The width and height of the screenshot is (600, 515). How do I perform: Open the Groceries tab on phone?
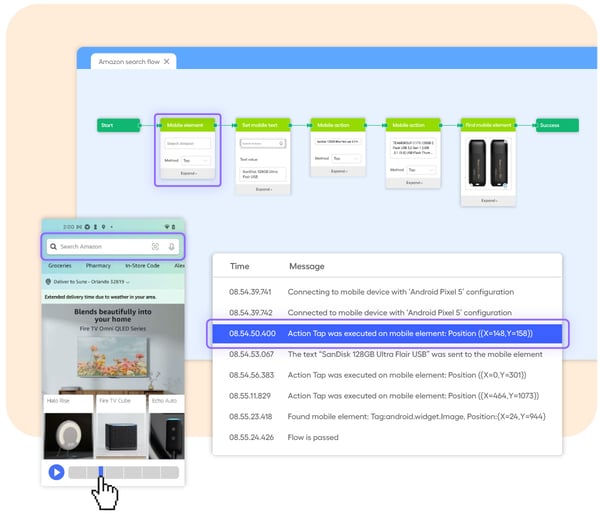click(x=60, y=266)
